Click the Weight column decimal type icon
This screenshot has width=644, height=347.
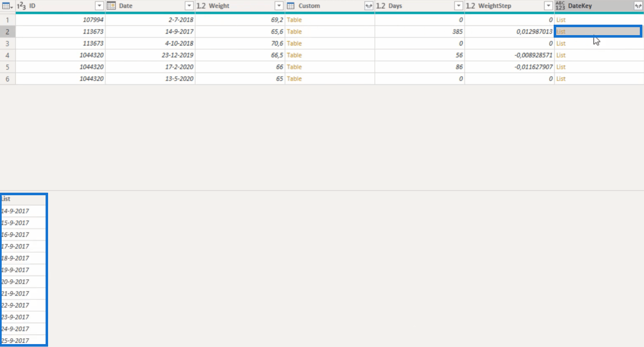pyautogui.click(x=201, y=6)
